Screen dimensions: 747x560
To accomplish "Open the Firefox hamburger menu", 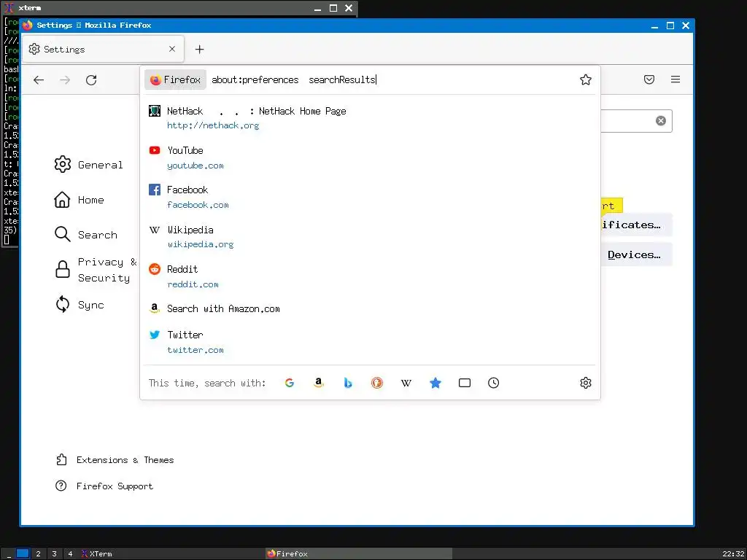I will [x=675, y=79].
